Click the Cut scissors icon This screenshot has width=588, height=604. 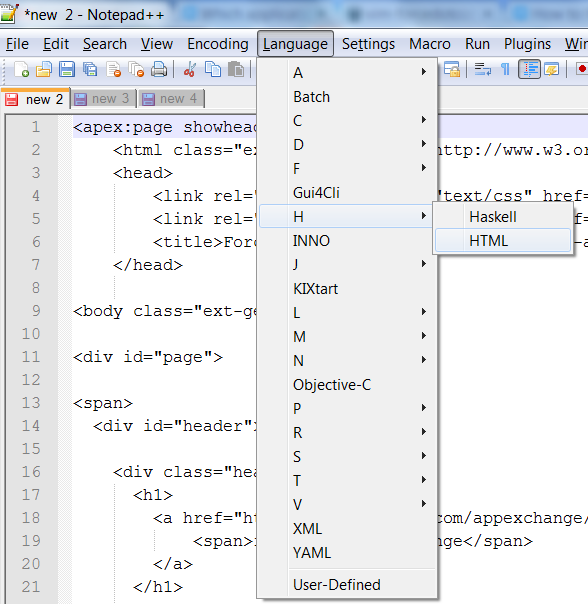coord(189,70)
